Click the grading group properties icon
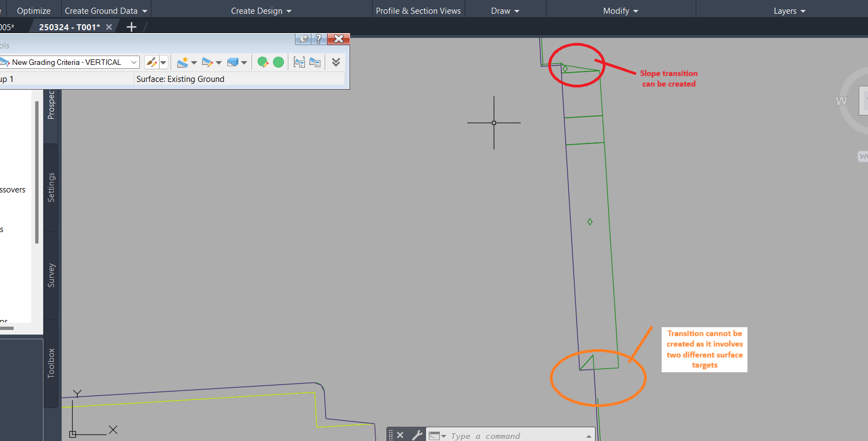Screen dimensions: 868x441 (x=315, y=62)
